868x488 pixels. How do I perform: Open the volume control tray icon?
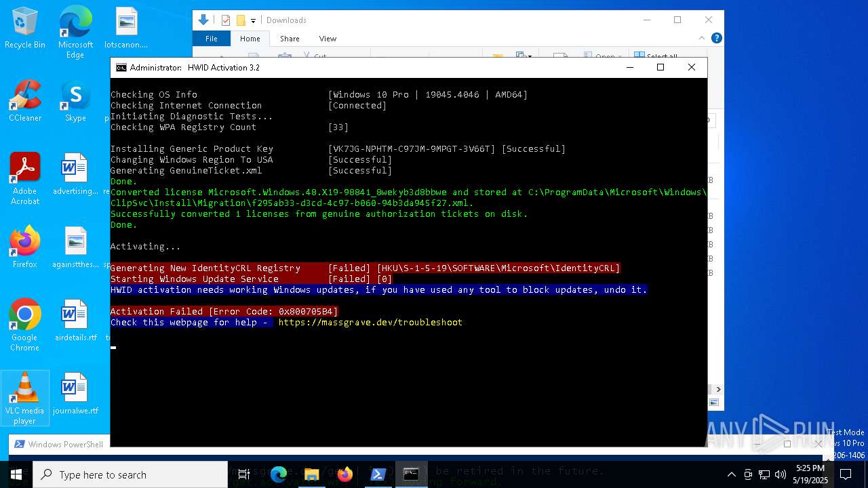click(x=780, y=474)
